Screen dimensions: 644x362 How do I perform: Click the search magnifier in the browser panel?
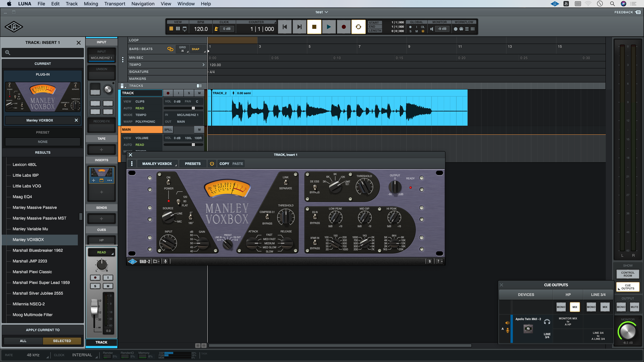coord(8,52)
